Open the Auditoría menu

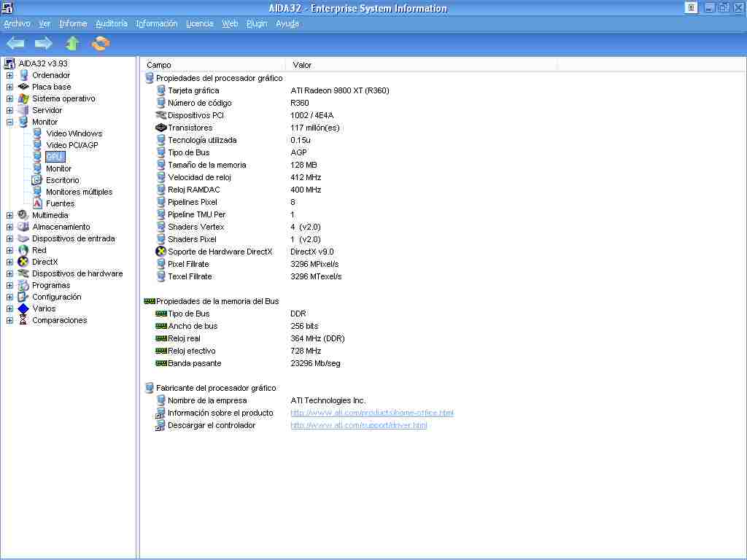pos(112,24)
